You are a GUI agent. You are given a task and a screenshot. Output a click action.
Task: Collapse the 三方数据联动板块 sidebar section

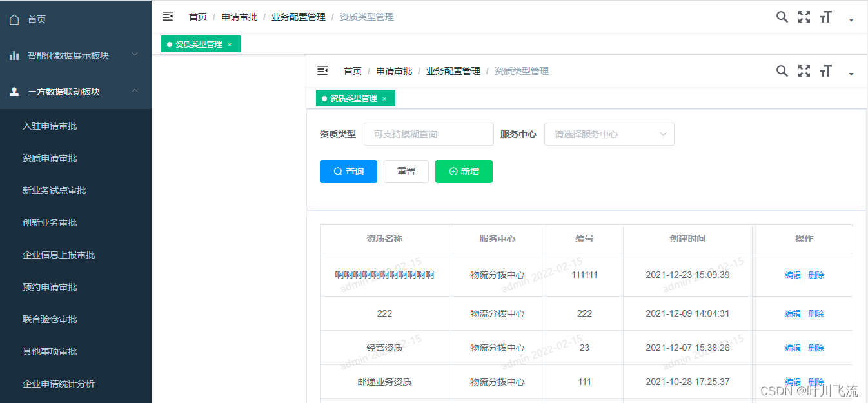pos(135,91)
